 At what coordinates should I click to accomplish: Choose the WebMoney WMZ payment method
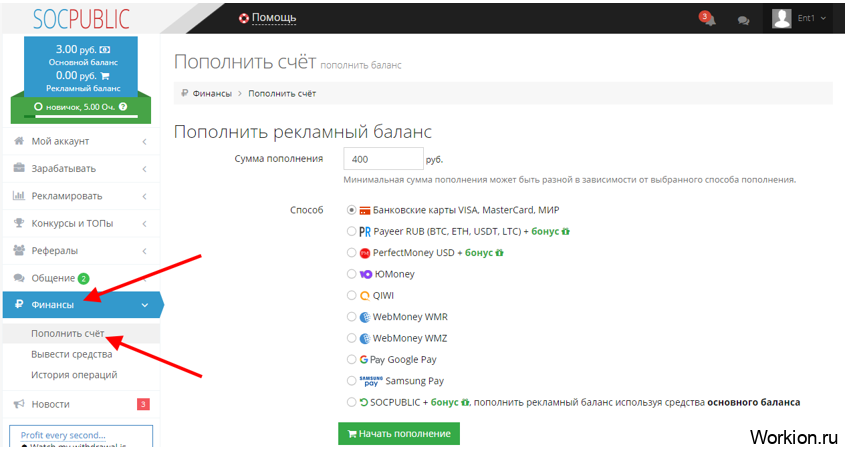tap(351, 338)
